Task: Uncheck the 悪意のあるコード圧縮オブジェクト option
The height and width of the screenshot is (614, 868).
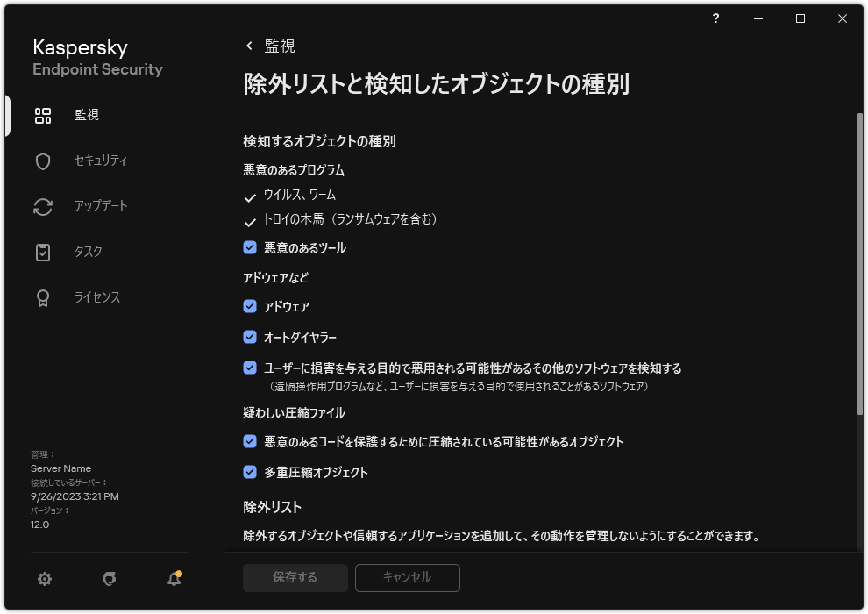Action: 248,443
